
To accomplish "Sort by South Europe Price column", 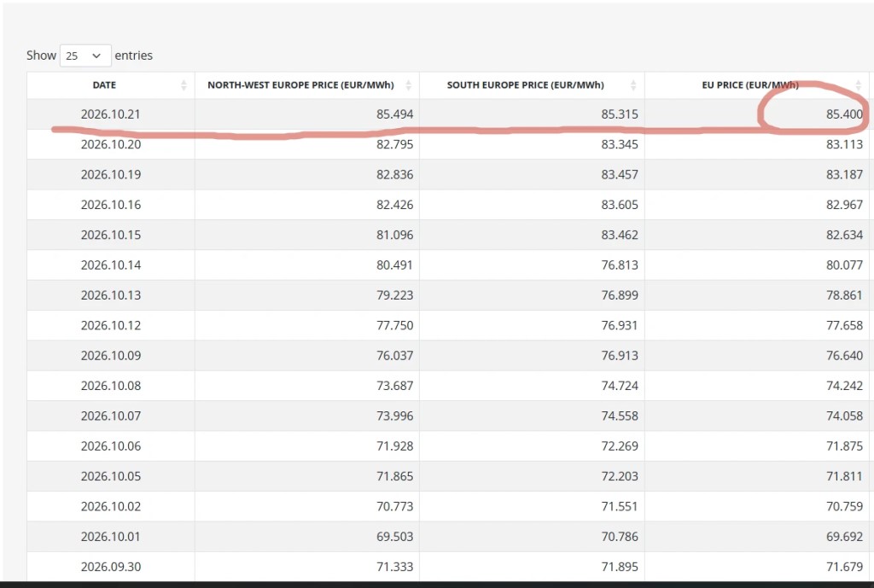I will 532,85.
